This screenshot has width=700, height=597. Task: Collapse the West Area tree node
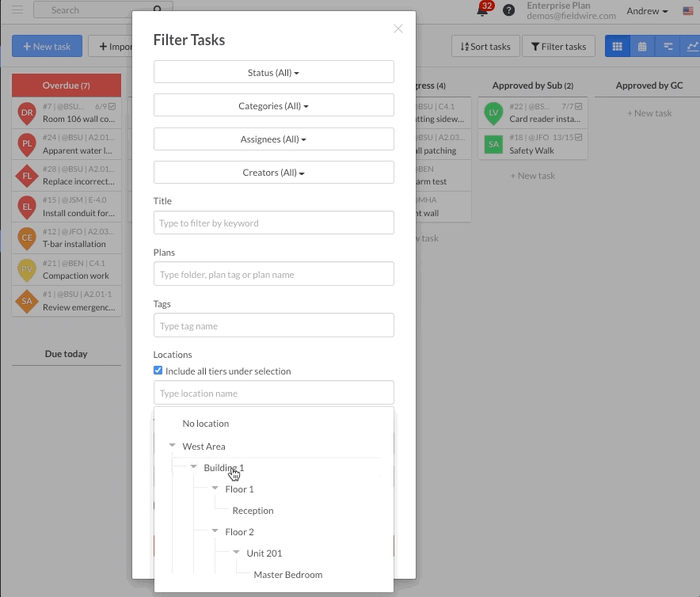click(173, 446)
